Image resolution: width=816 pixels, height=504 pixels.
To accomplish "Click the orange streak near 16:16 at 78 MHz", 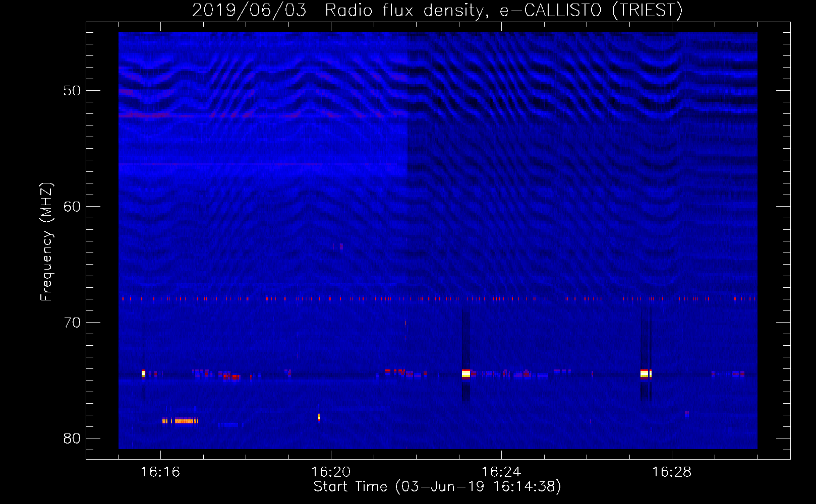I will coord(181,421).
